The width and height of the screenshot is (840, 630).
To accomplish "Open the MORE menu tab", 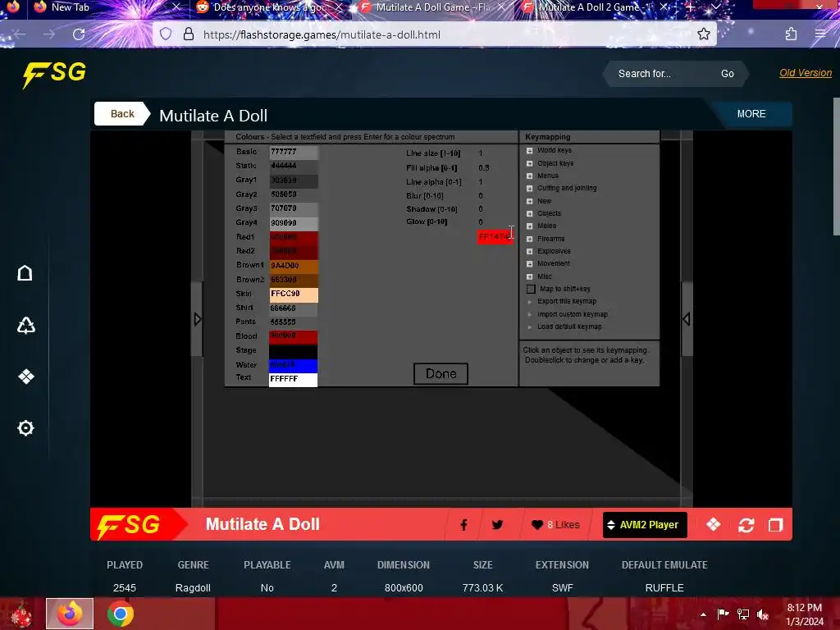I will pos(751,113).
